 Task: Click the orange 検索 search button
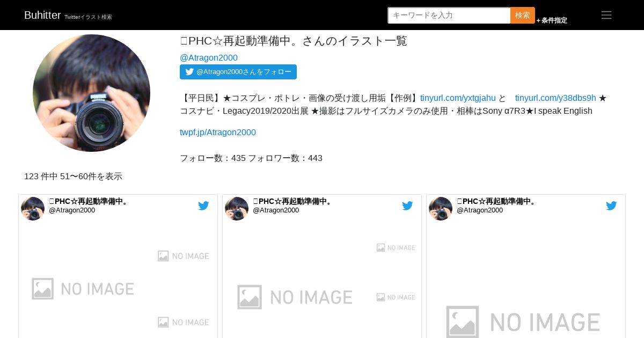[523, 15]
